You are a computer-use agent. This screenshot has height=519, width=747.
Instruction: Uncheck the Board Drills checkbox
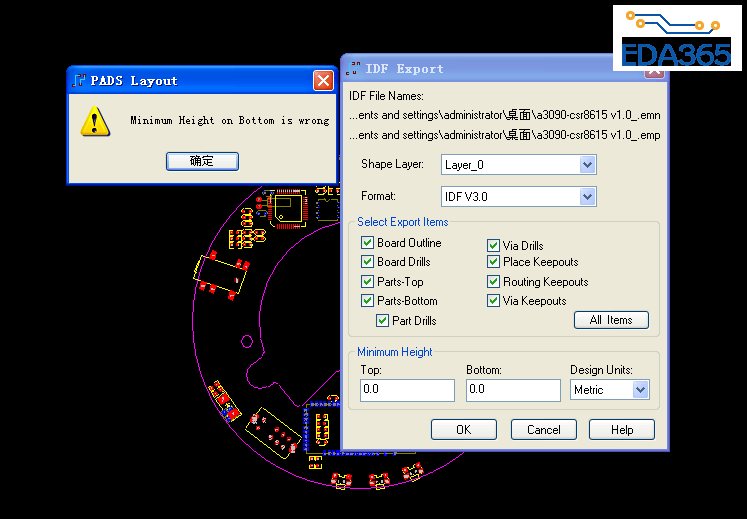click(367, 262)
